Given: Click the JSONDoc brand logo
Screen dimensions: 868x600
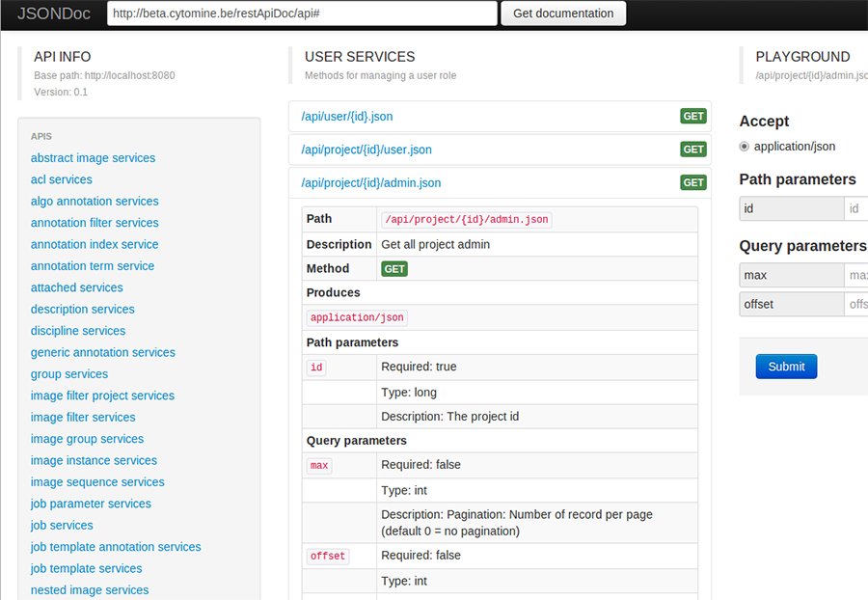Looking at the screenshot, I should click(x=52, y=14).
